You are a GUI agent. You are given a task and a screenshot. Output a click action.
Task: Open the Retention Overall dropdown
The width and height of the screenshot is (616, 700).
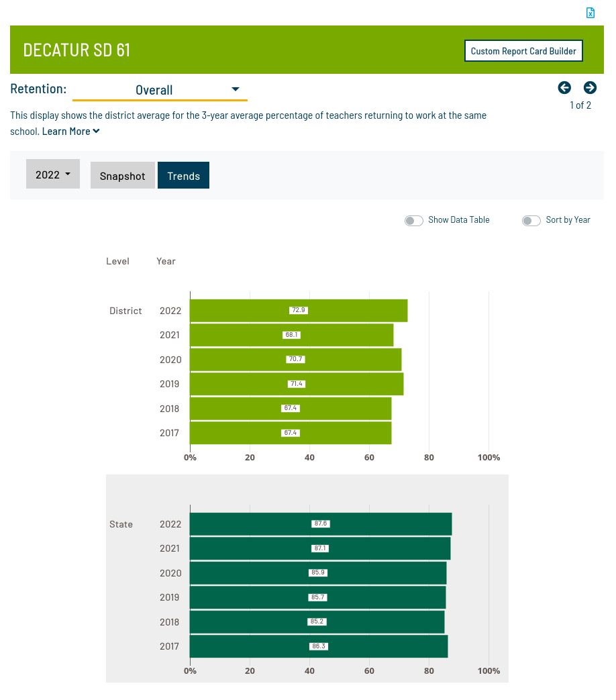click(x=160, y=90)
